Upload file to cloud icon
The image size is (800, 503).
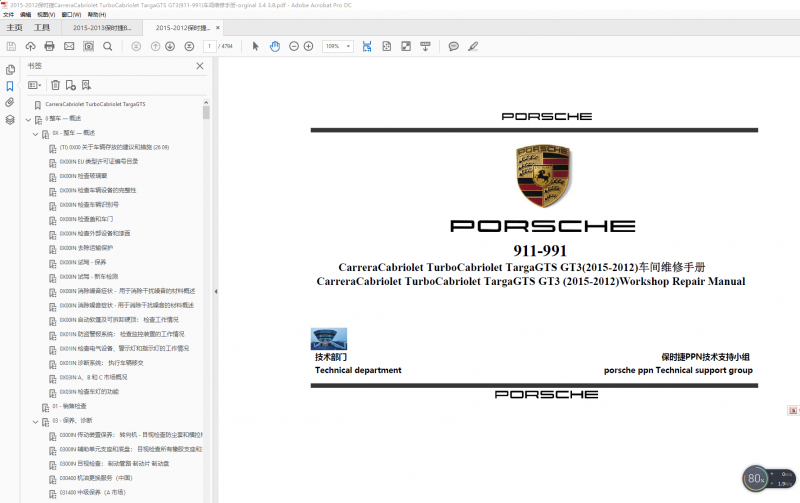pyautogui.click(x=31, y=46)
